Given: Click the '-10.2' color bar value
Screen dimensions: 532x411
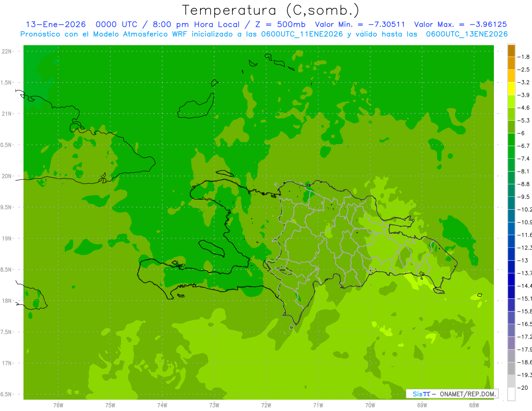Looking at the screenshot, I should pos(525,209).
